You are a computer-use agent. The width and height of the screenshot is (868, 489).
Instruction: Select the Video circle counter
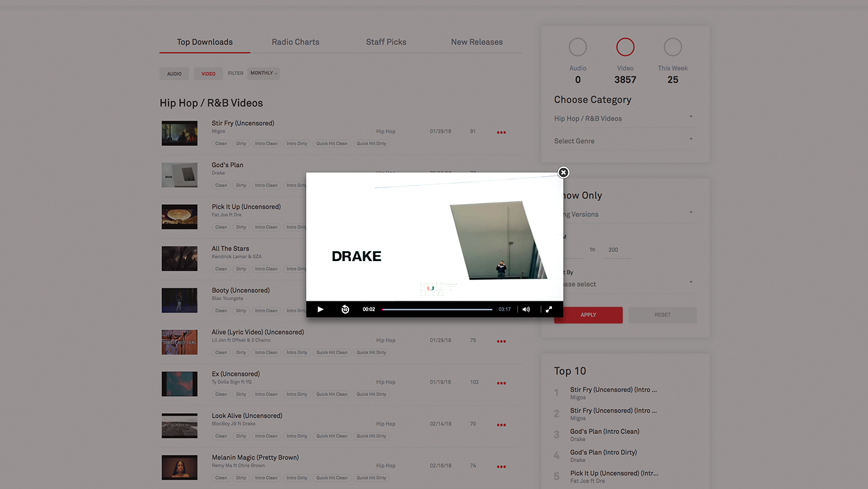pos(625,47)
